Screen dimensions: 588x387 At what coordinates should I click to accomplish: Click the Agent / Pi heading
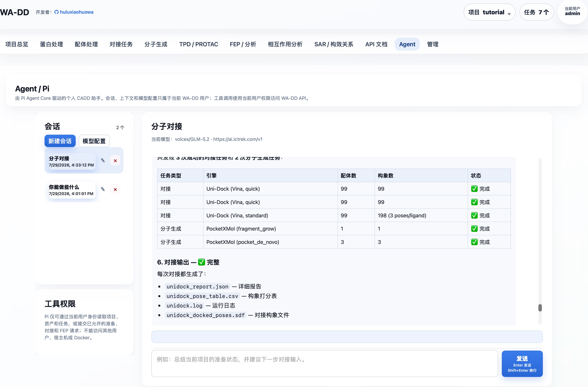(32, 88)
